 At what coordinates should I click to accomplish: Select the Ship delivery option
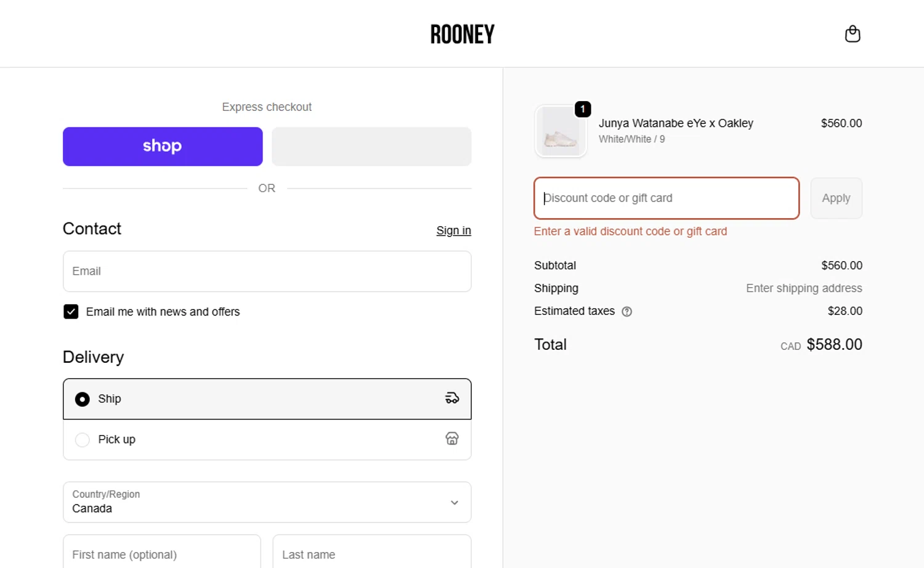[x=267, y=399]
